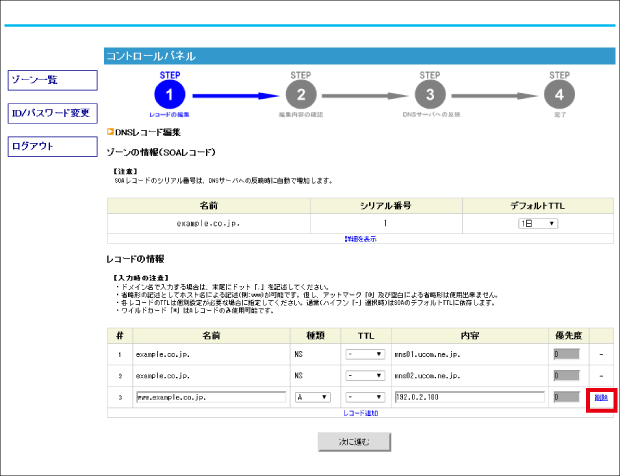Viewport: 620px width, 476px height.
Task: Open the ゾーン一覧 sidebar menu
Action: (53, 80)
